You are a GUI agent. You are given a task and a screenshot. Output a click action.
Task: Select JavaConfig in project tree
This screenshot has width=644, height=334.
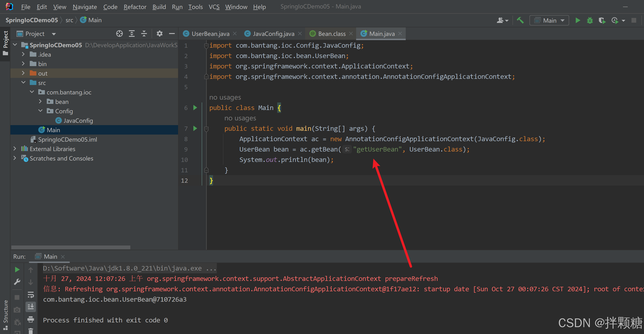pos(78,121)
